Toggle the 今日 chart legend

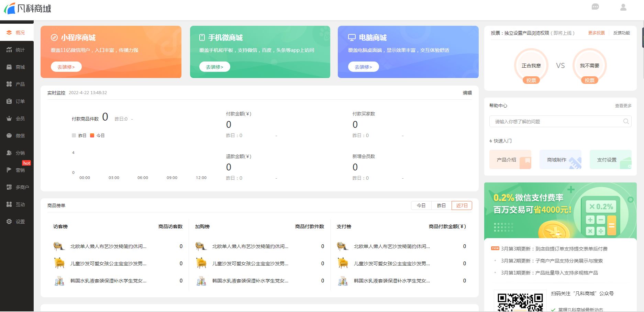tap(97, 136)
